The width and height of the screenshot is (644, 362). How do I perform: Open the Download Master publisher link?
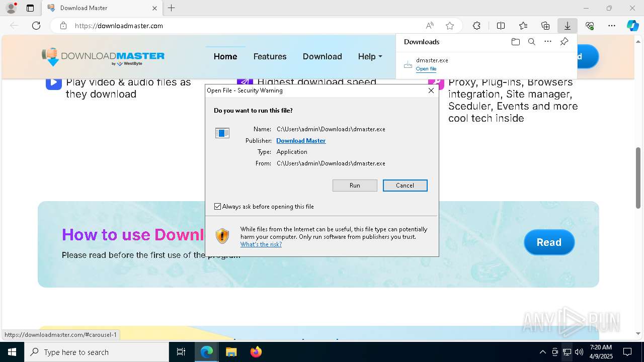[x=301, y=141]
